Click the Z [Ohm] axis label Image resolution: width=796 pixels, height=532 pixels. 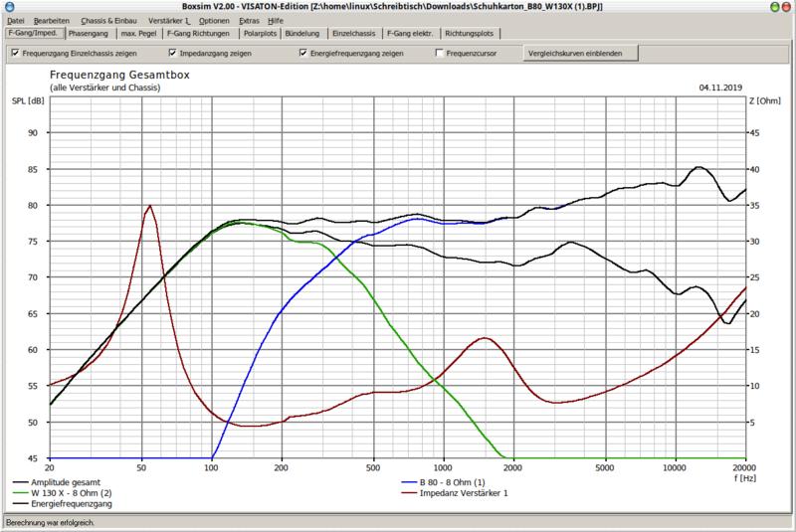click(x=764, y=100)
